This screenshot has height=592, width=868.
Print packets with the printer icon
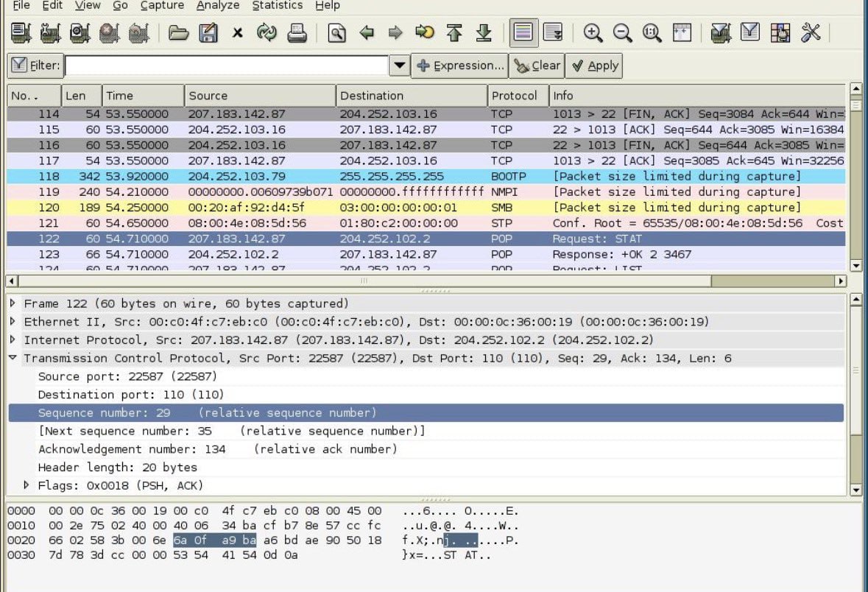tap(297, 32)
